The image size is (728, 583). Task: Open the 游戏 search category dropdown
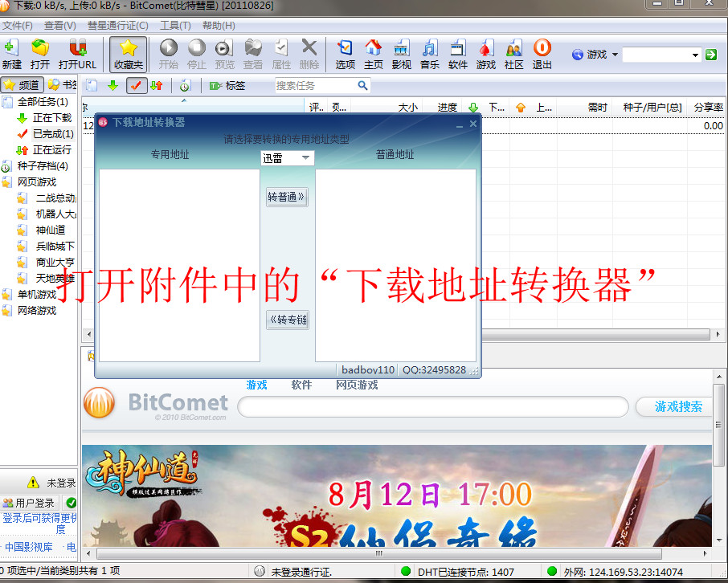point(595,55)
